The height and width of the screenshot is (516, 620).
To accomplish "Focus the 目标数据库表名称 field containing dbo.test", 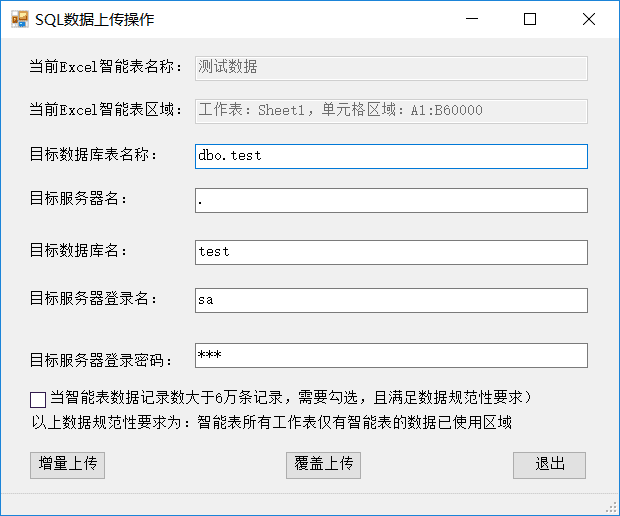I will [391, 157].
